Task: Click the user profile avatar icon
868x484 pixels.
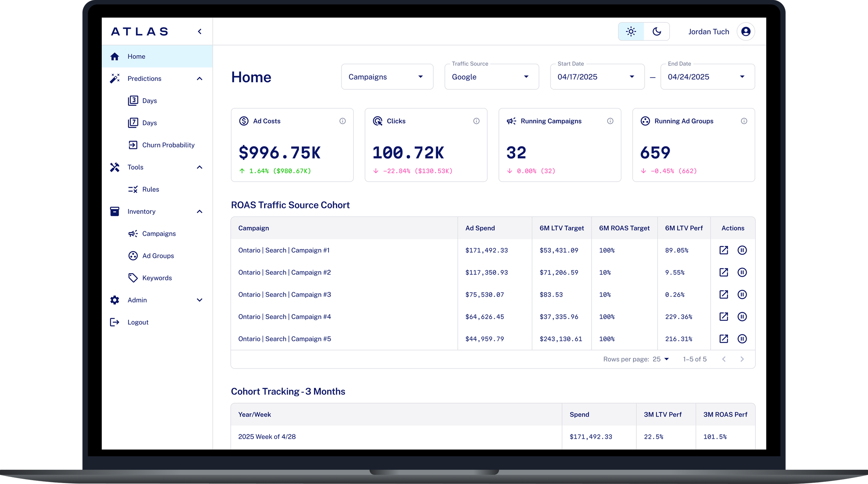Action: 745,32
